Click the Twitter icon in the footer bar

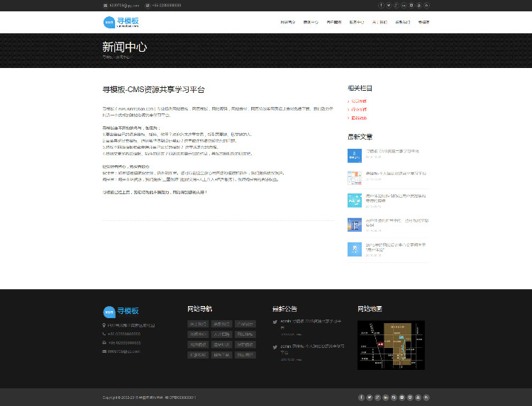click(370, 397)
